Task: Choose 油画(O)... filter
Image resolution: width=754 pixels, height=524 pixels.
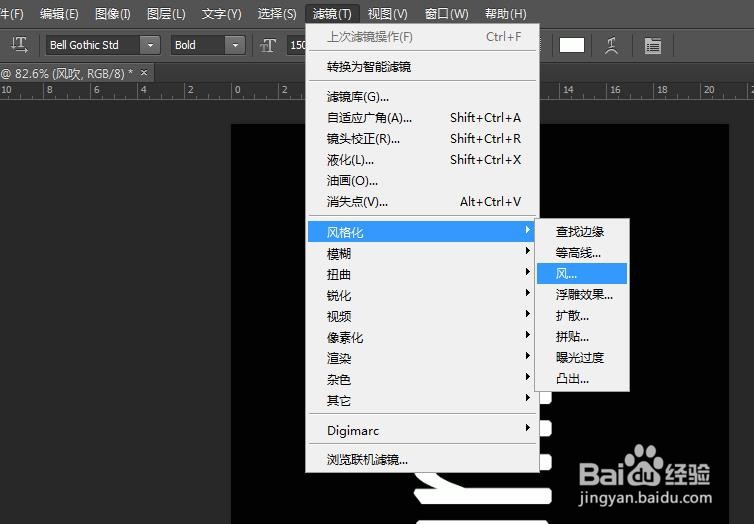Action: [x=422, y=181]
